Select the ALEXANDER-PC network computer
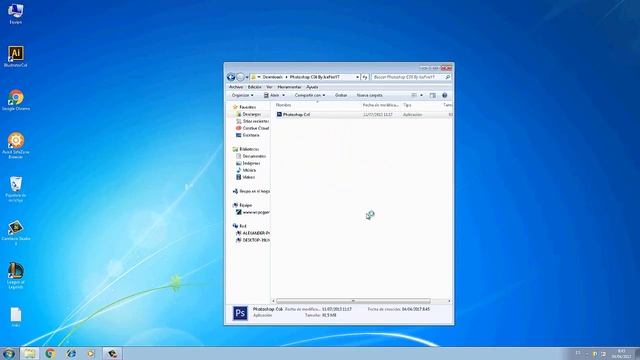Viewport: 640px width, 360px height. (x=253, y=233)
